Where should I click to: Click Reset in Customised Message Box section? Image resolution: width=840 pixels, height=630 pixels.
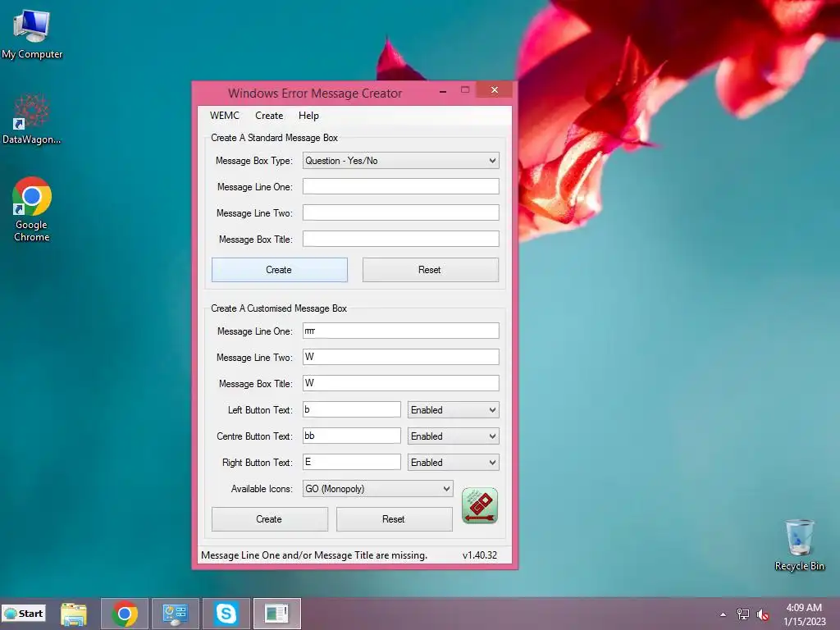[x=395, y=519]
